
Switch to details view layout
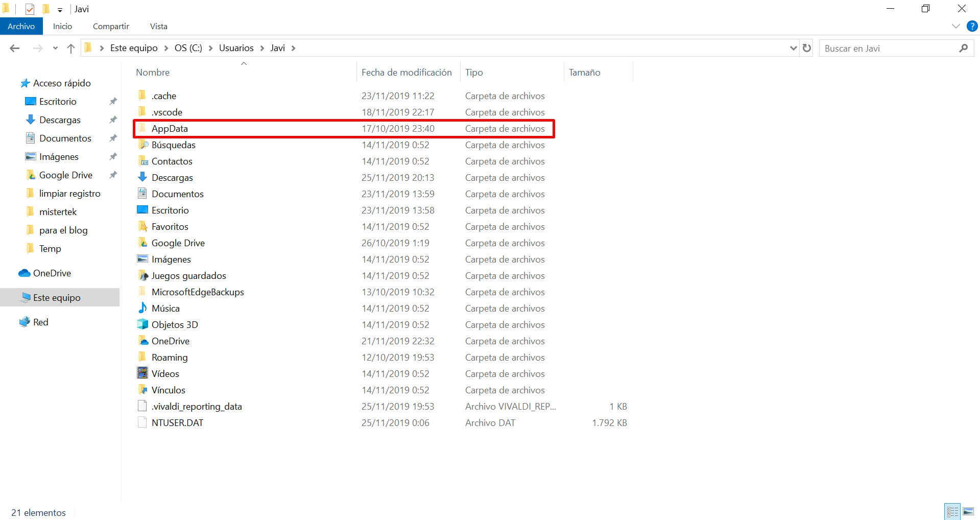point(952,511)
